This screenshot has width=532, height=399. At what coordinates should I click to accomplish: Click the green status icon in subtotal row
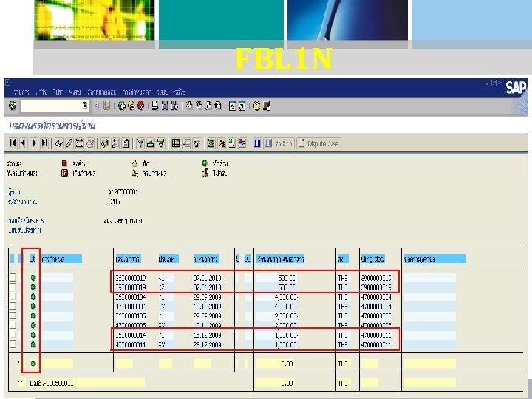click(x=33, y=364)
